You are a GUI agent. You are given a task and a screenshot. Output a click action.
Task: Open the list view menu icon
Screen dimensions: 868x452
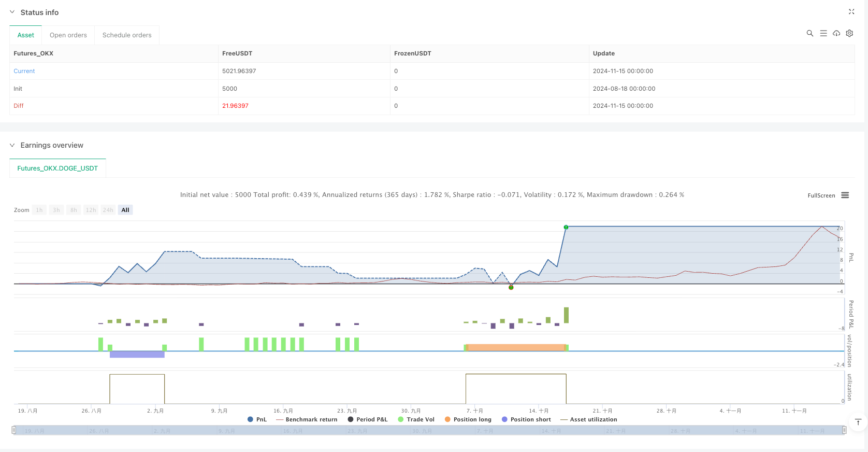(x=823, y=33)
